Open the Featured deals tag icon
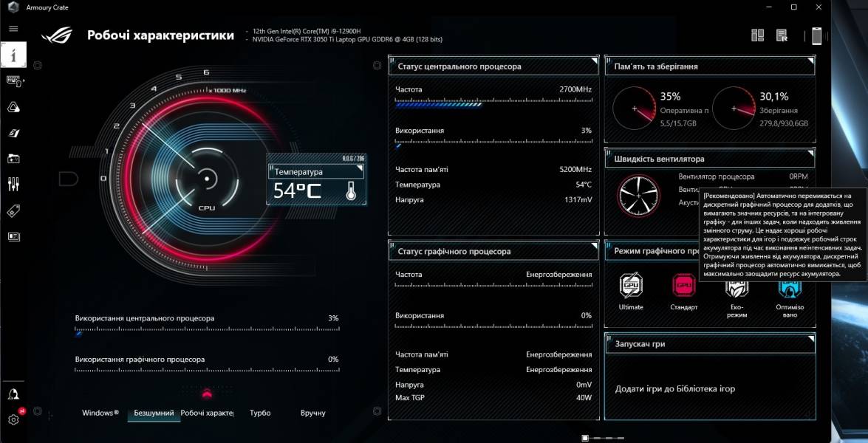Screen dimensions: 868x443 click(13, 210)
